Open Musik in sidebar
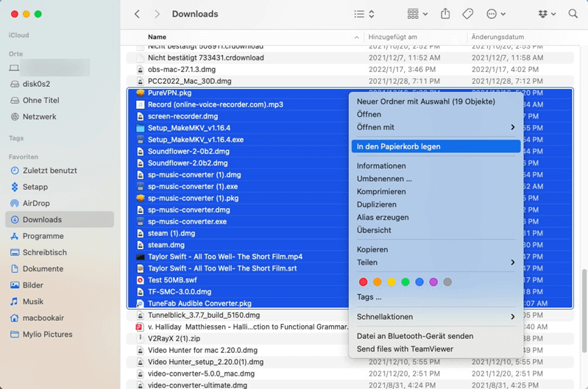The width and height of the screenshot is (588, 389). 33,301
